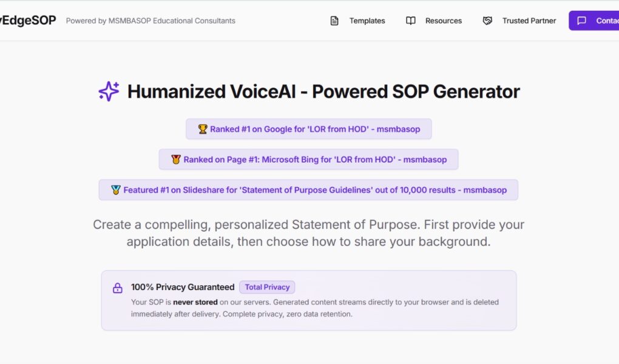Image resolution: width=619 pixels, height=364 pixels.
Task: Click the medal icon on Microsoft Bing badge
Action: click(x=176, y=160)
